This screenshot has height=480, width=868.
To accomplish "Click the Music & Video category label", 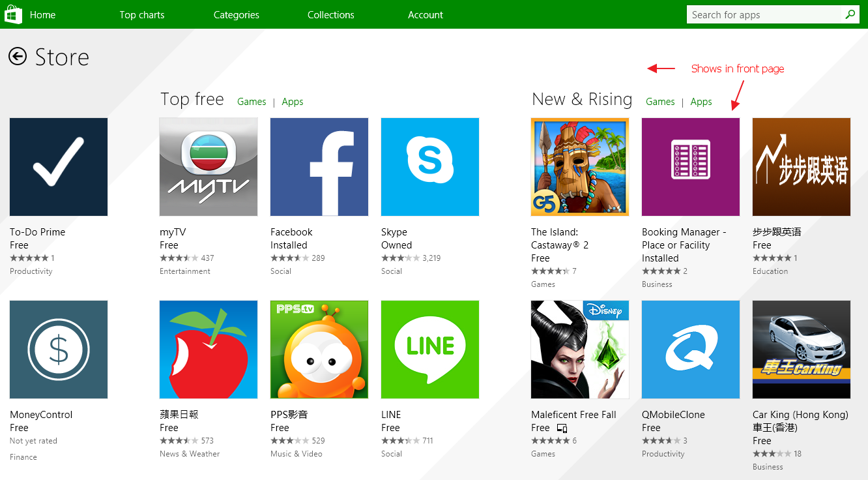I will [297, 454].
